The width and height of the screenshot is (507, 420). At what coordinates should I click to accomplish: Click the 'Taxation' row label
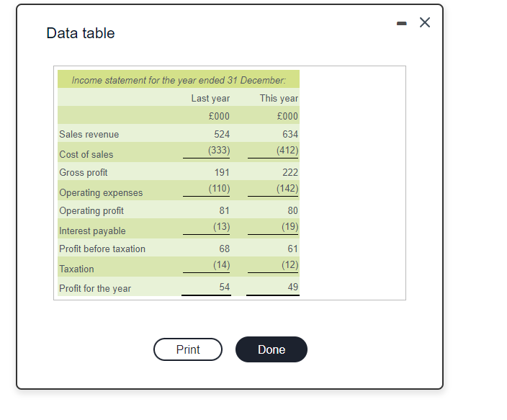[x=76, y=269]
